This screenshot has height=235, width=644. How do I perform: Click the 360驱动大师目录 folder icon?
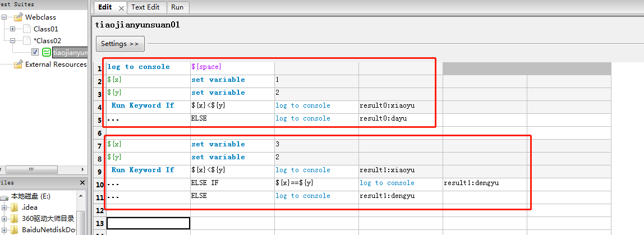[15, 219]
